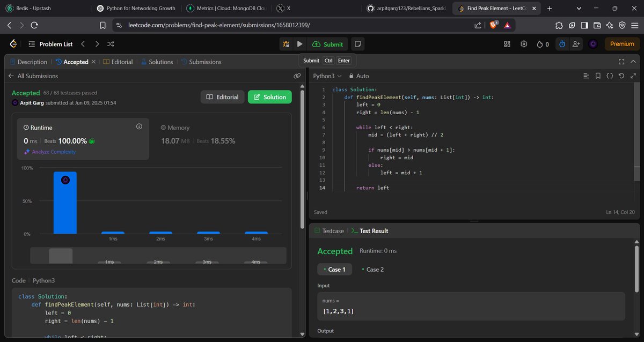644x342 pixels.
Task: Open Problem List panel
Action: coord(50,44)
